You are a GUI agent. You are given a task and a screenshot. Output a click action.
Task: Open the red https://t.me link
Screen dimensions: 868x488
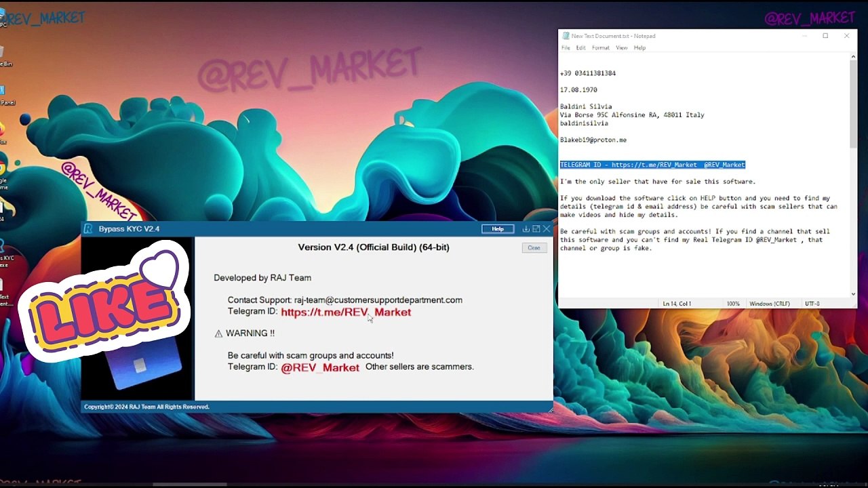click(346, 312)
